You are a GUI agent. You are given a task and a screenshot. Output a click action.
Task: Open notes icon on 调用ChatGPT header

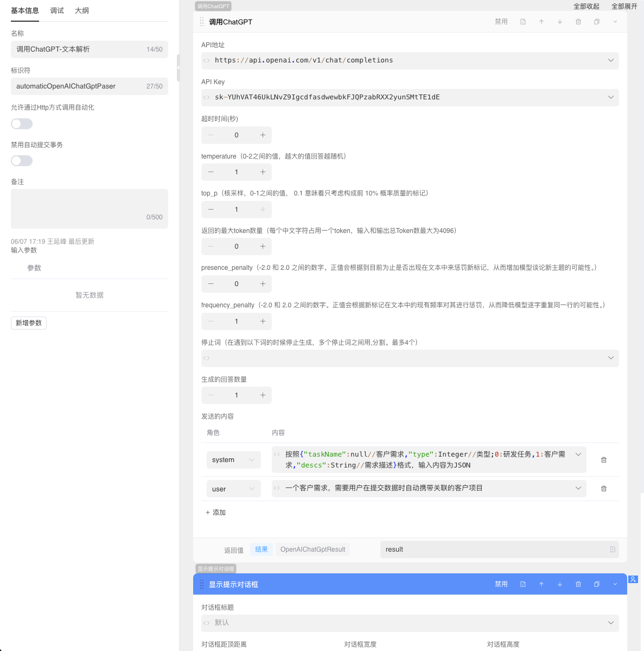point(522,21)
